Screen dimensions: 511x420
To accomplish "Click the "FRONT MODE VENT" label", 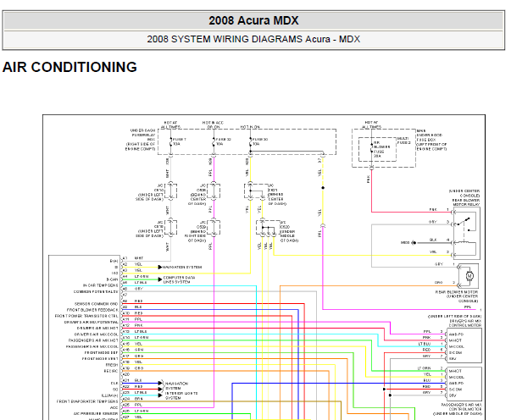I will [100, 358].
